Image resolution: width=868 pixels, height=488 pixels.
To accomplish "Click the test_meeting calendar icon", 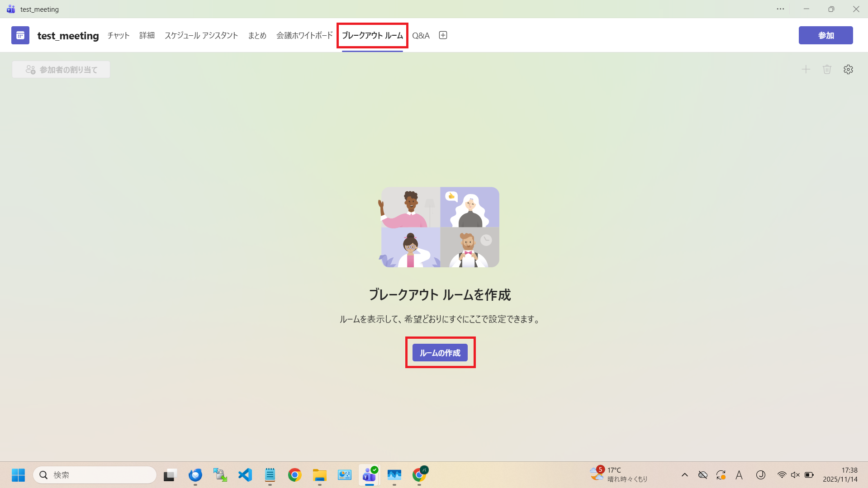I will point(20,35).
